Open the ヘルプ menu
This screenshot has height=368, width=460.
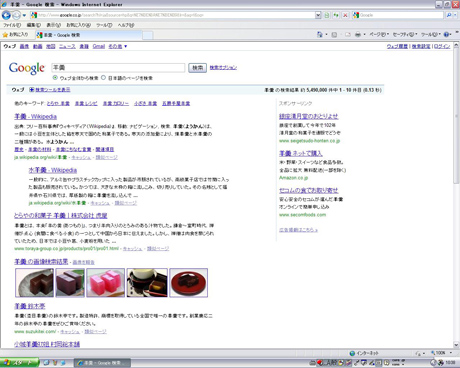point(126,25)
